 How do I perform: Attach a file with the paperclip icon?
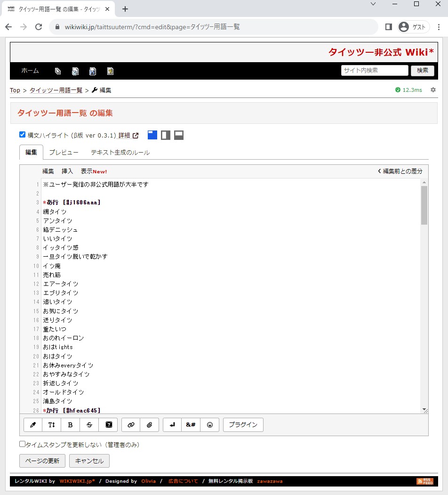(150, 425)
